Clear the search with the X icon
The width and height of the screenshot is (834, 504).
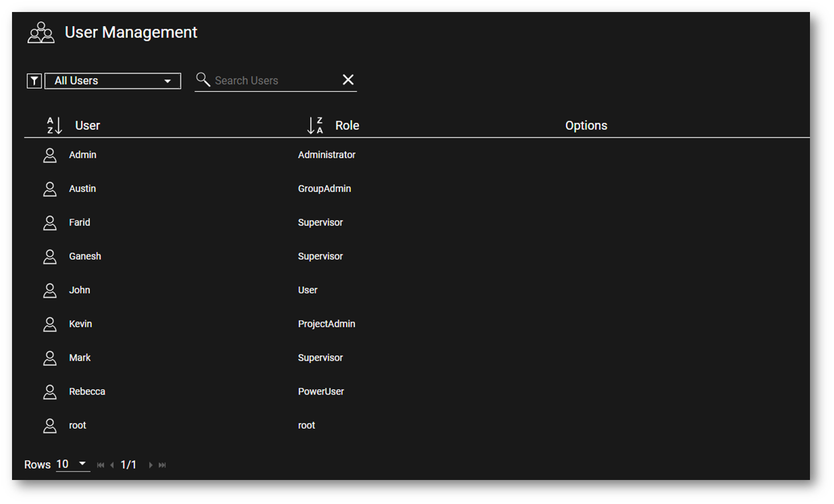pos(348,80)
